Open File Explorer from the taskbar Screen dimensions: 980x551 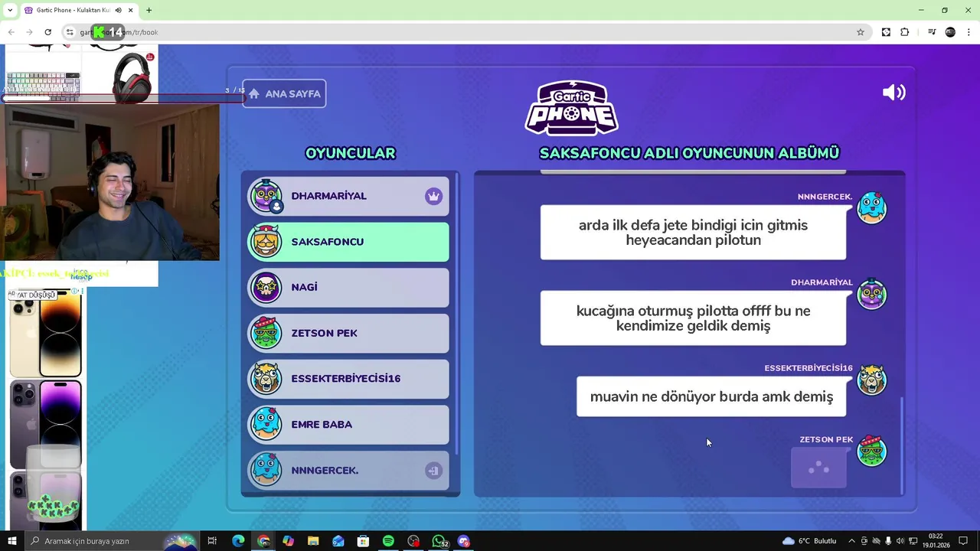tap(313, 541)
